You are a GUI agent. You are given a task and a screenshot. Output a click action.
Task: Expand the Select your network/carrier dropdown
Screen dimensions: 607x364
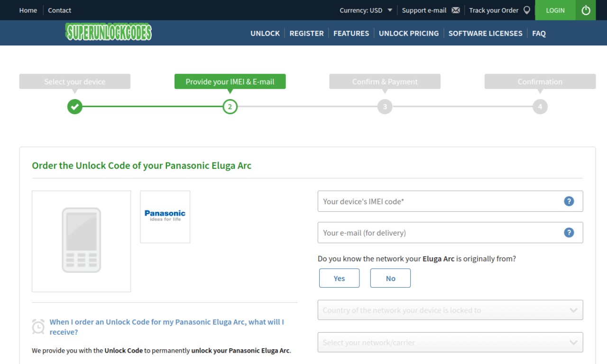(x=450, y=342)
